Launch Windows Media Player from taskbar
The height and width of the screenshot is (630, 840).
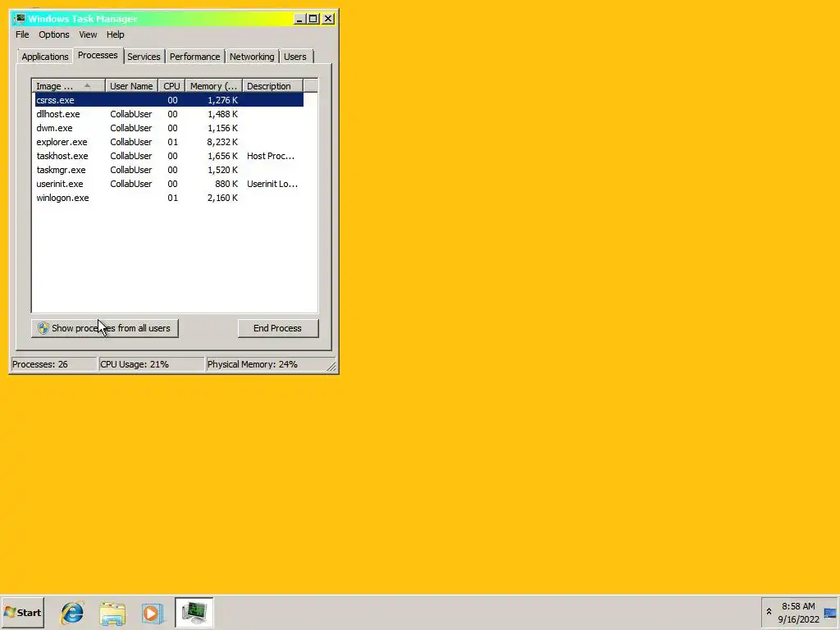click(x=153, y=613)
